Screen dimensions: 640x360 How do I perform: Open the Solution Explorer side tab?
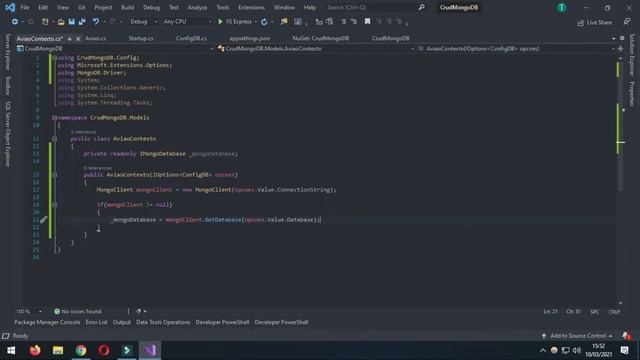pyautogui.click(x=632, y=55)
